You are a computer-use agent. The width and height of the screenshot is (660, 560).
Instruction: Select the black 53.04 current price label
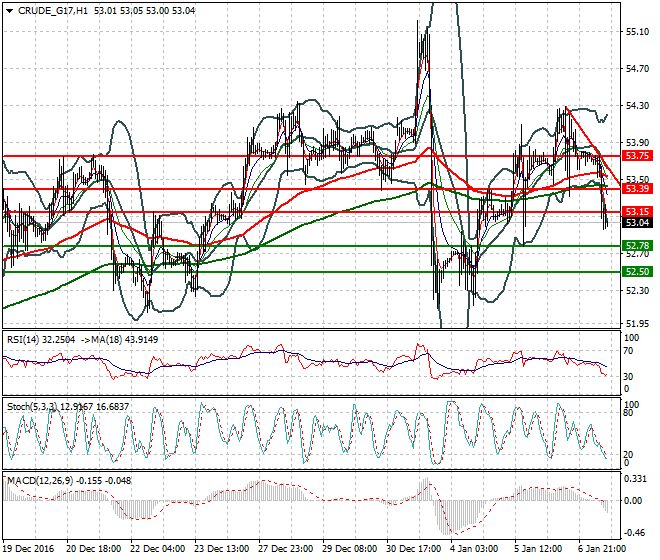click(x=637, y=222)
